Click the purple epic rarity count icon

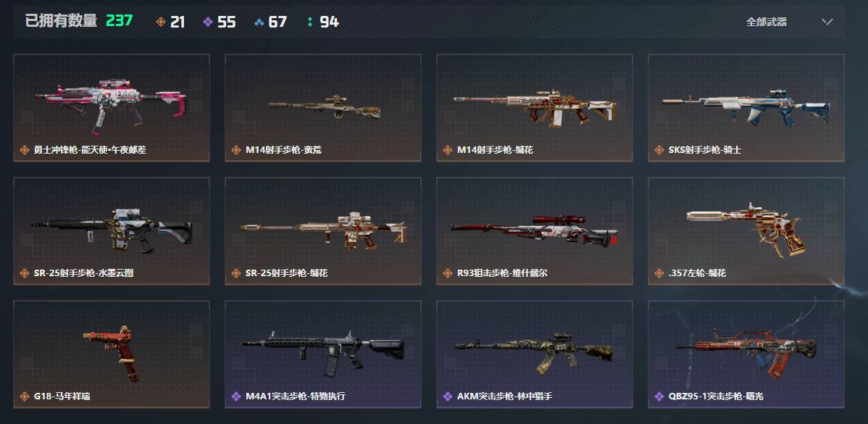(x=208, y=22)
